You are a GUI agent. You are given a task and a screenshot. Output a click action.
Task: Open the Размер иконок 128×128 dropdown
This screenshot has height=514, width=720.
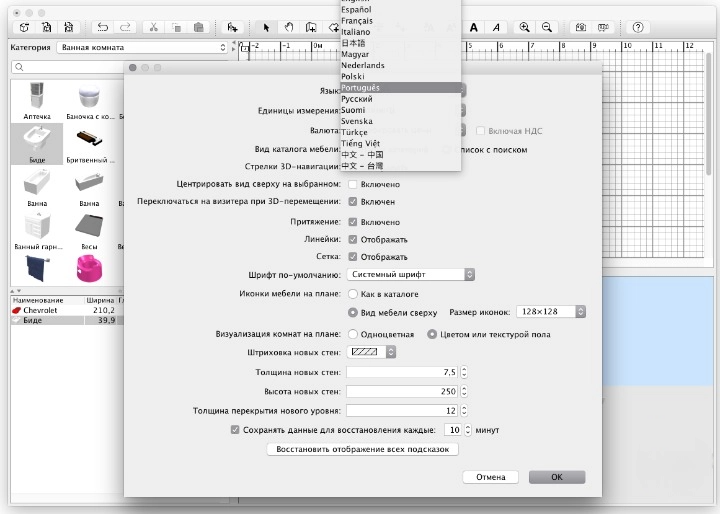552,312
